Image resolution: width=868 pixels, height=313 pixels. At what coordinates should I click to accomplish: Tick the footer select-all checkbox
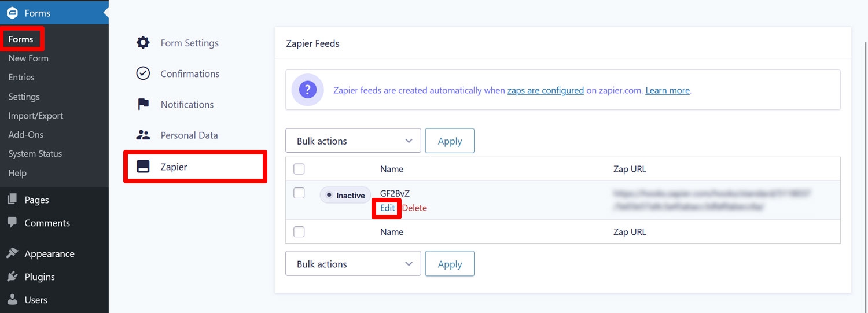299,231
